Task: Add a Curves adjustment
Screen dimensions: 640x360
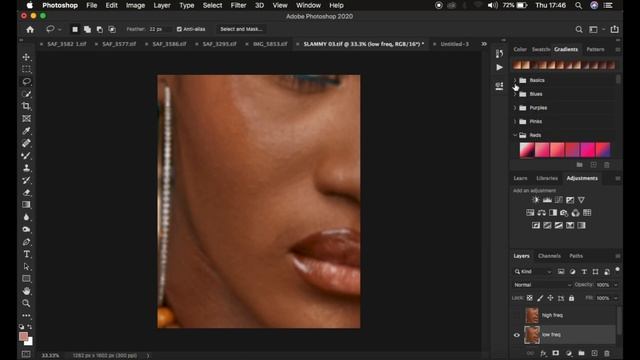Action: [x=558, y=200]
